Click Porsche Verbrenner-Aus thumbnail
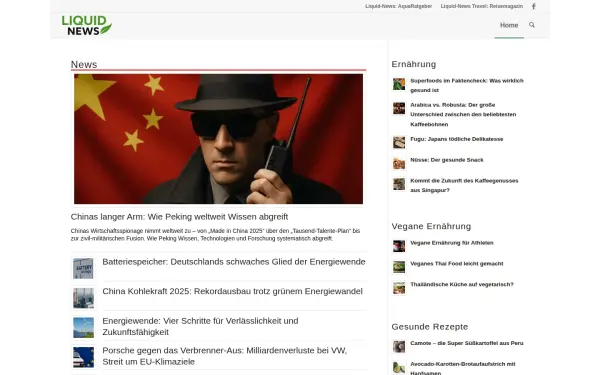600x375 pixels. 83,357
